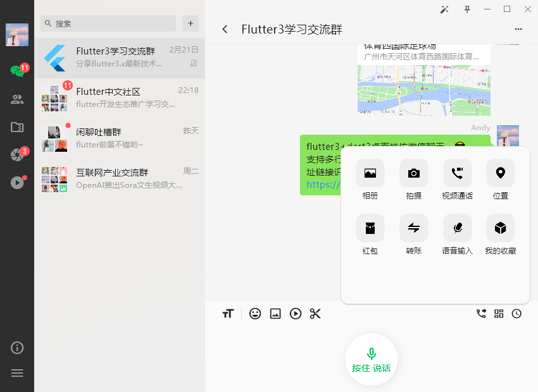Open Moments with the shutter icon
The image size is (538, 392).
tap(17, 155)
